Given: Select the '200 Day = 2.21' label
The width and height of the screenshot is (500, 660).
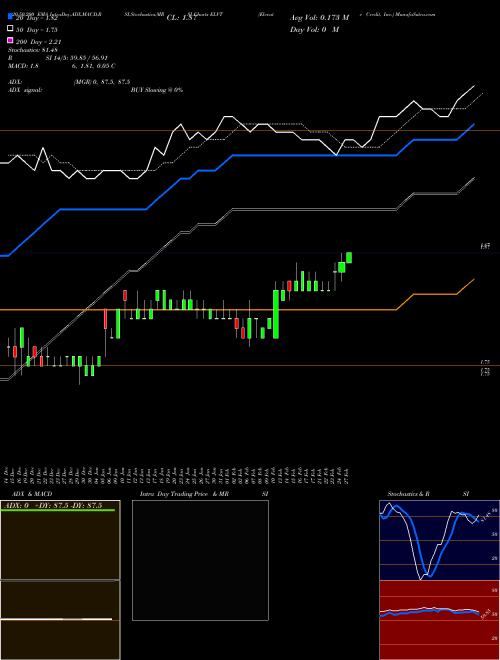Looking at the screenshot, I should [x=38, y=41].
